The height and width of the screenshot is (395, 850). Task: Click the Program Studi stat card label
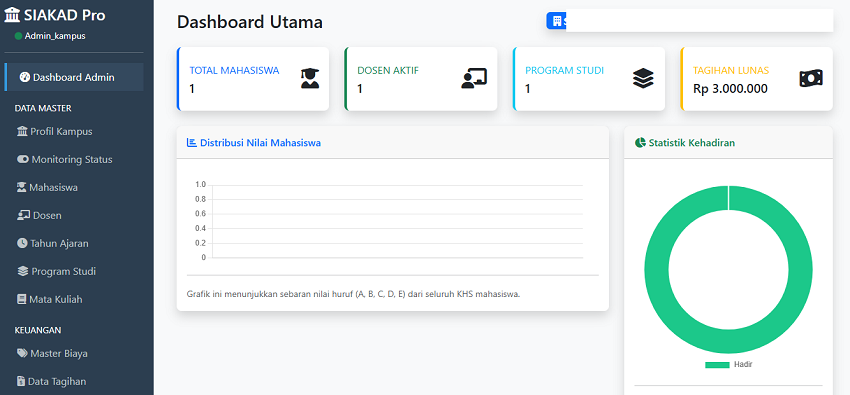coord(564,70)
